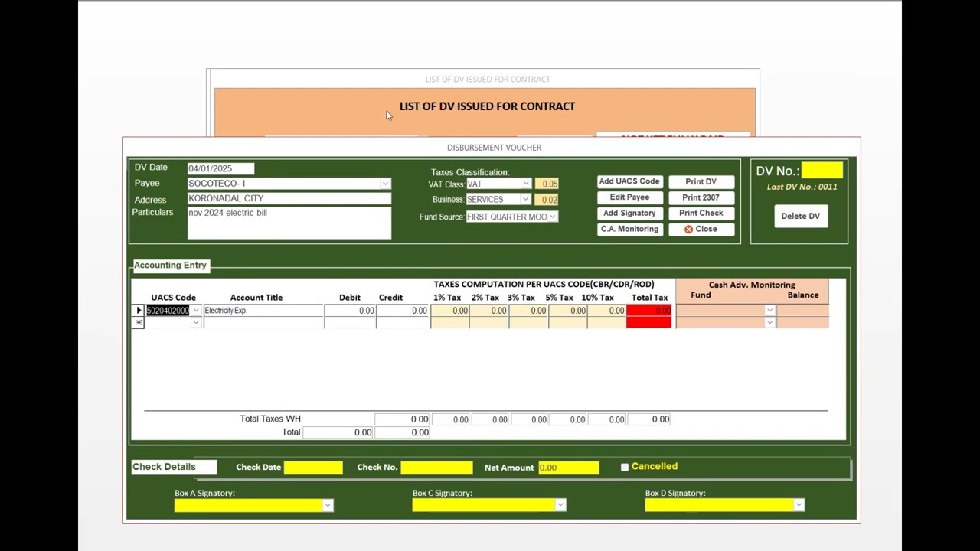Click the 'Account Title' column header
The height and width of the screenshot is (551, 980).
coord(256,298)
